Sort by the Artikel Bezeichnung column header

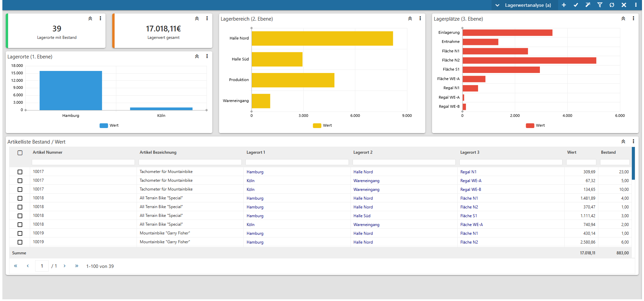(x=158, y=152)
